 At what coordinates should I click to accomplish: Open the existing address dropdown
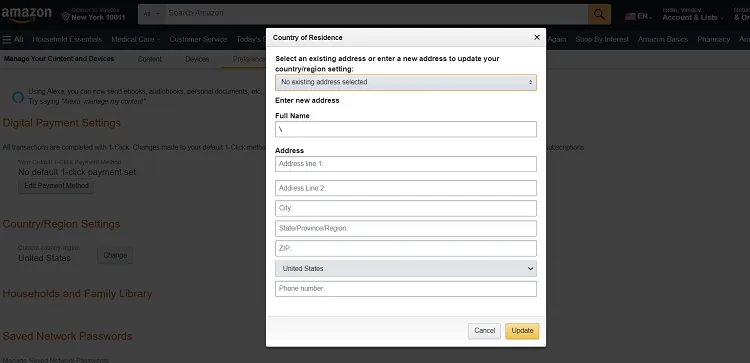click(x=406, y=82)
